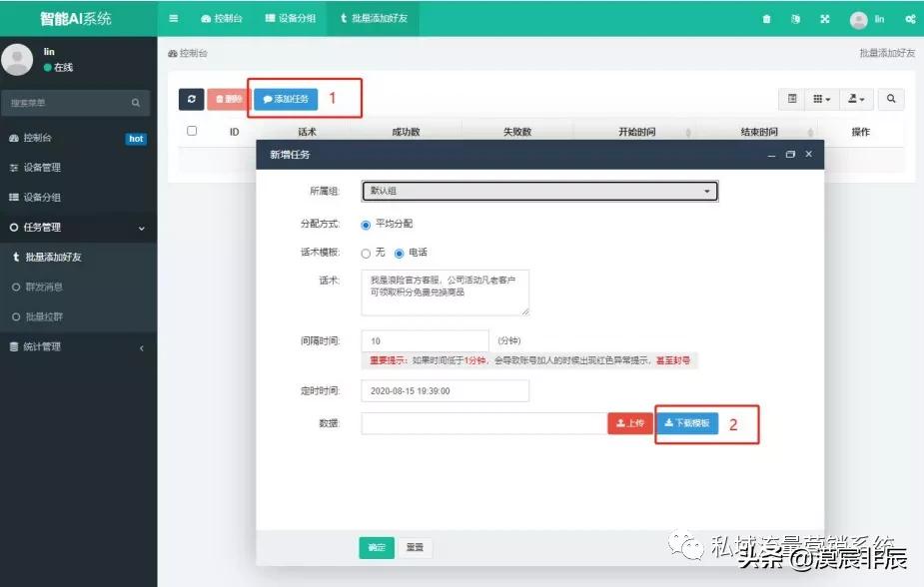Open the trash/clear icon in the top bar
Viewport: 924px width, 587px height.
coord(767,17)
